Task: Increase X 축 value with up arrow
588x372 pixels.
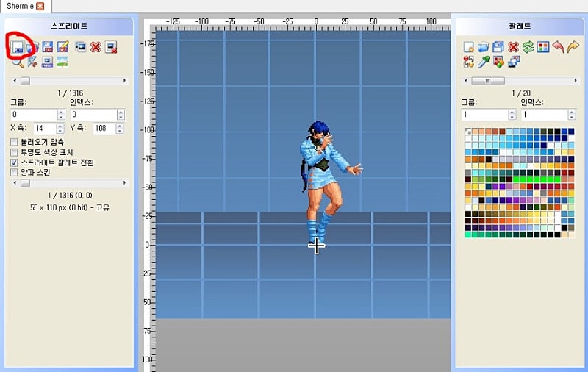Action: click(x=60, y=126)
